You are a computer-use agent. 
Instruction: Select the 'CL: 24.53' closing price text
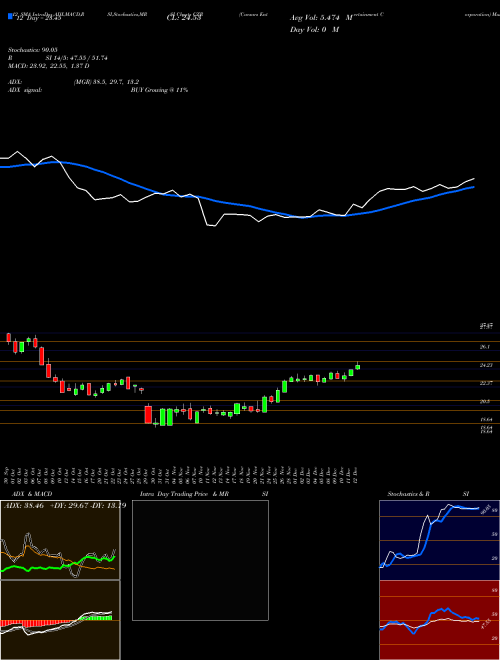(x=184, y=18)
